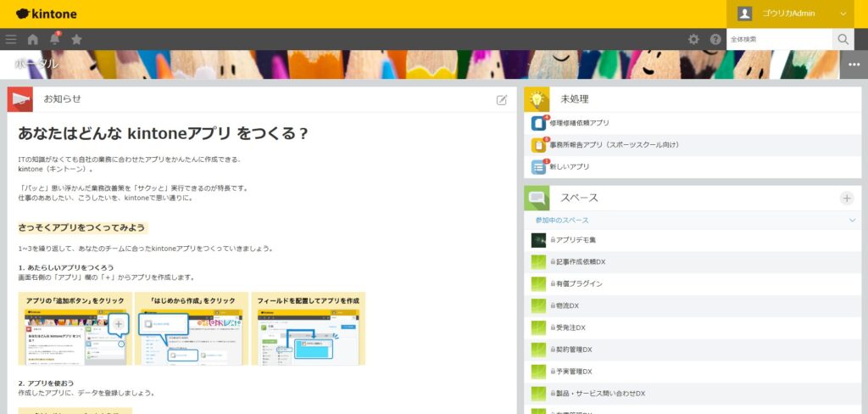
Task: Open 事務所報告アプリ（スポーツスクール向け）
Action: pos(614,145)
